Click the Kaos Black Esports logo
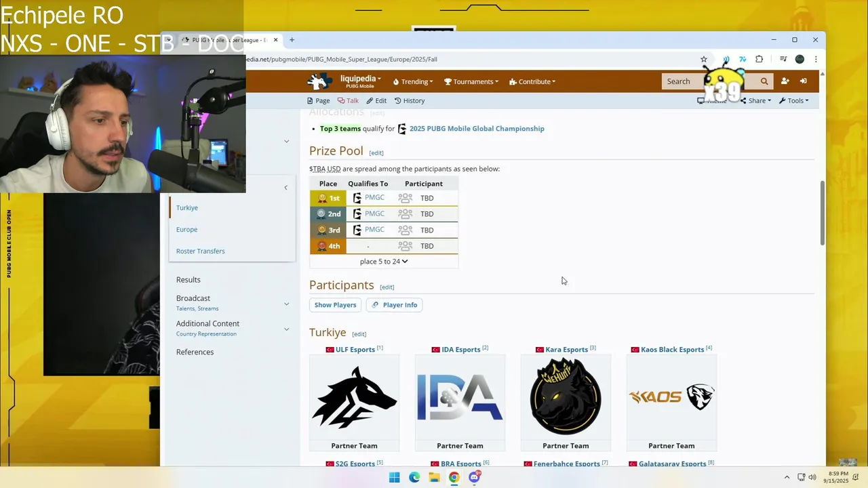This screenshot has height=488, width=868. tap(671, 397)
